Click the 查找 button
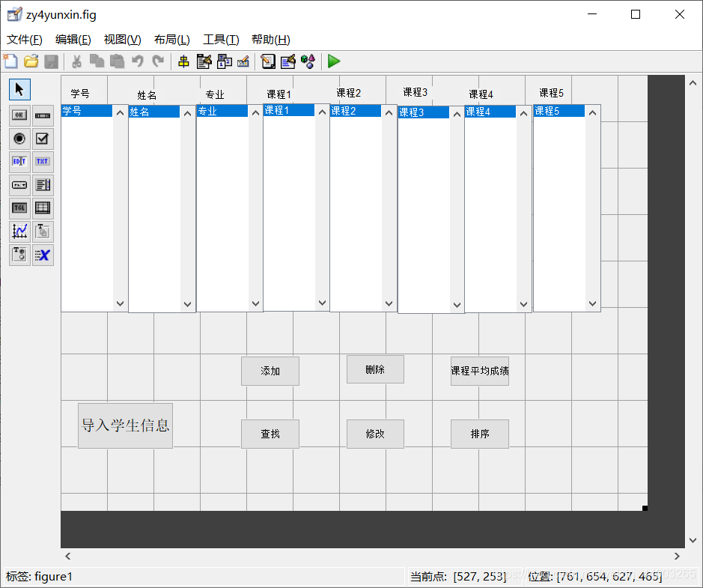The width and height of the screenshot is (703, 588). pyautogui.click(x=270, y=434)
